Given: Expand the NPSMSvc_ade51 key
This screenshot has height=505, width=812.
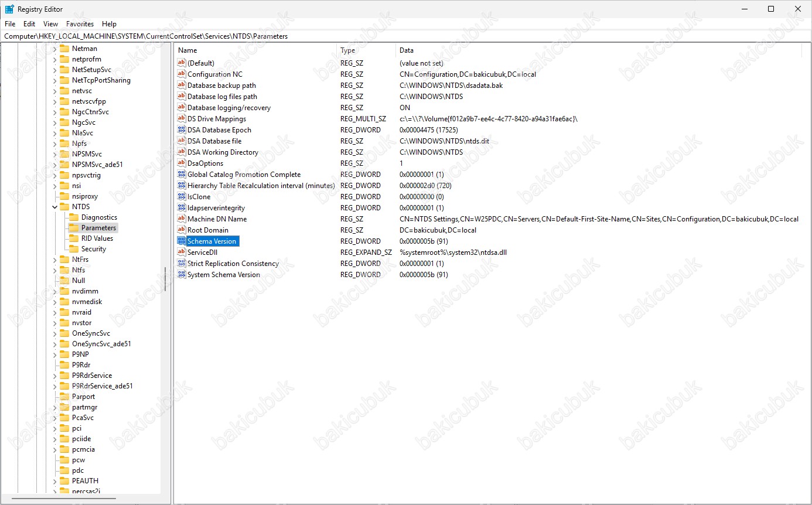Looking at the screenshot, I should 55,165.
